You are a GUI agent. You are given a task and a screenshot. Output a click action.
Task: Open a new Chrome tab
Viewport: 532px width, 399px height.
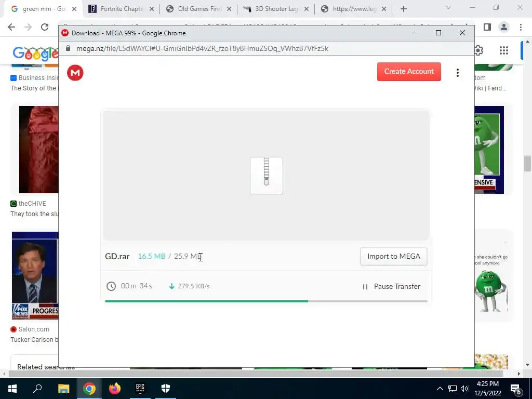(x=403, y=9)
